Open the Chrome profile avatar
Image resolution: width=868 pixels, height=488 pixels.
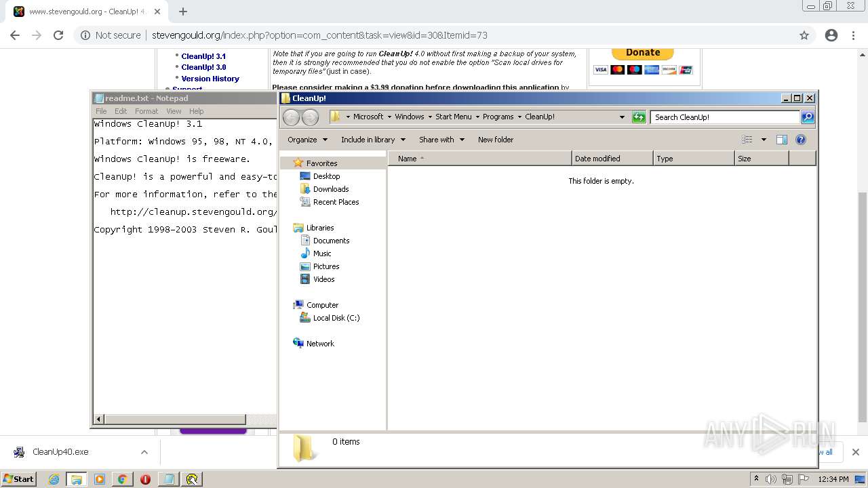(x=831, y=35)
